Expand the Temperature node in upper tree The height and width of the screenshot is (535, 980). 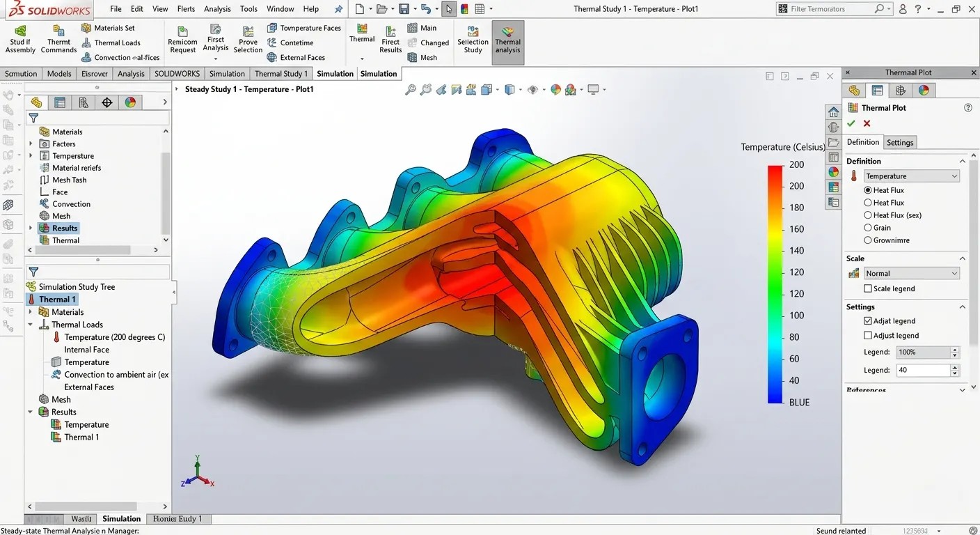pyautogui.click(x=31, y=156)
